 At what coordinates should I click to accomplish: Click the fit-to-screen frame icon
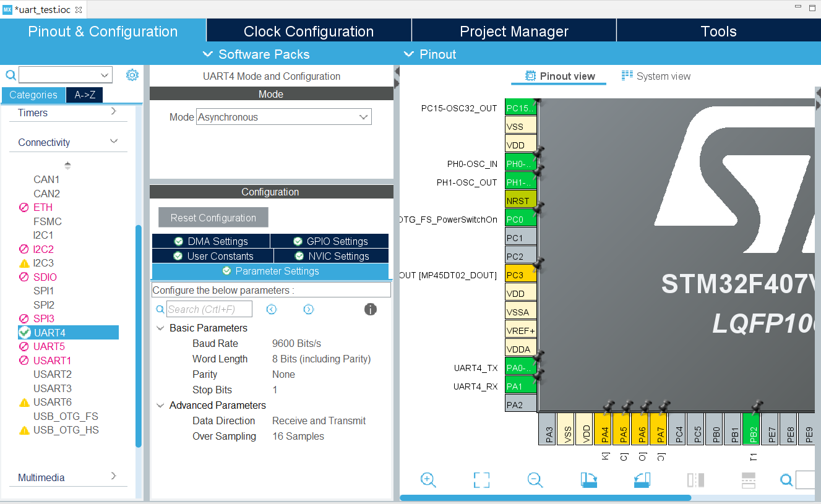click(x=481, y=480)
